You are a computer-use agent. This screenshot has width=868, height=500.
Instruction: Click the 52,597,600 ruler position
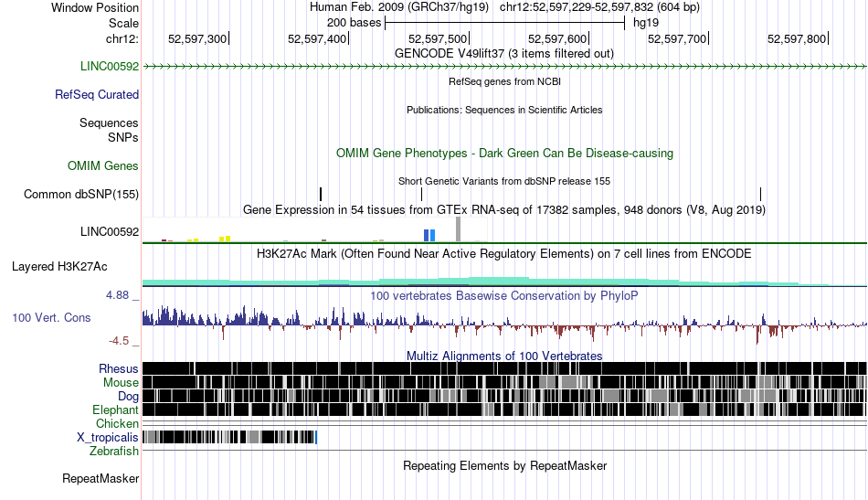[557, 38]
